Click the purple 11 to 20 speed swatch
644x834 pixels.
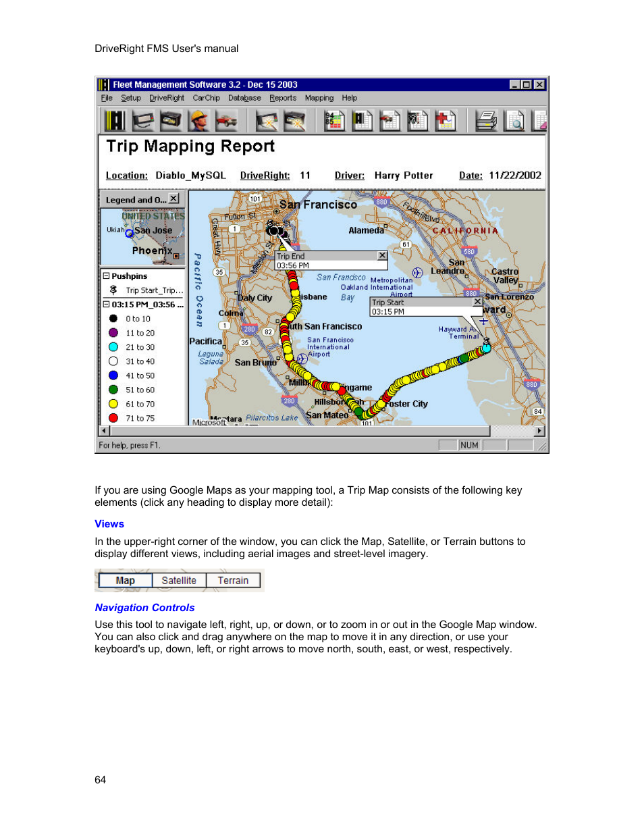113,333
